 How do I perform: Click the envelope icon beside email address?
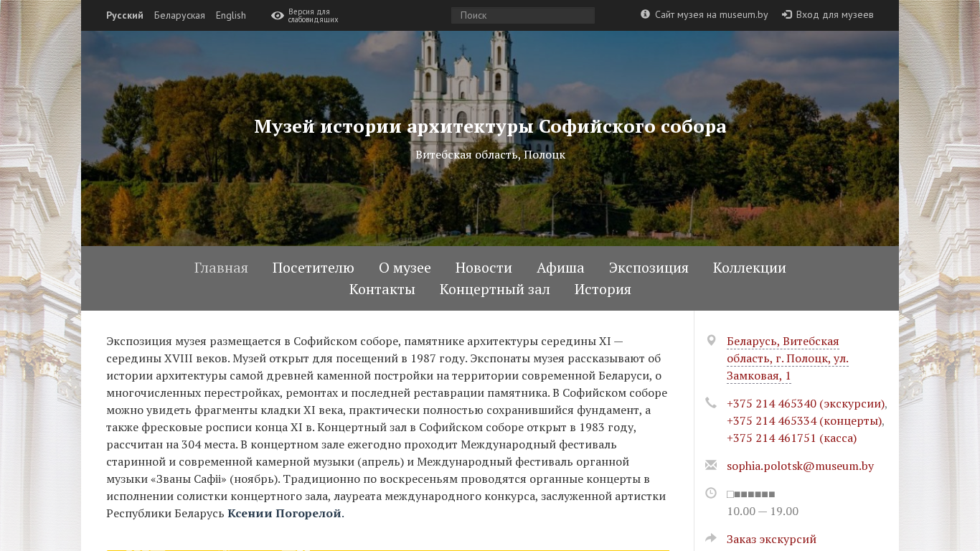pos(711,465)
